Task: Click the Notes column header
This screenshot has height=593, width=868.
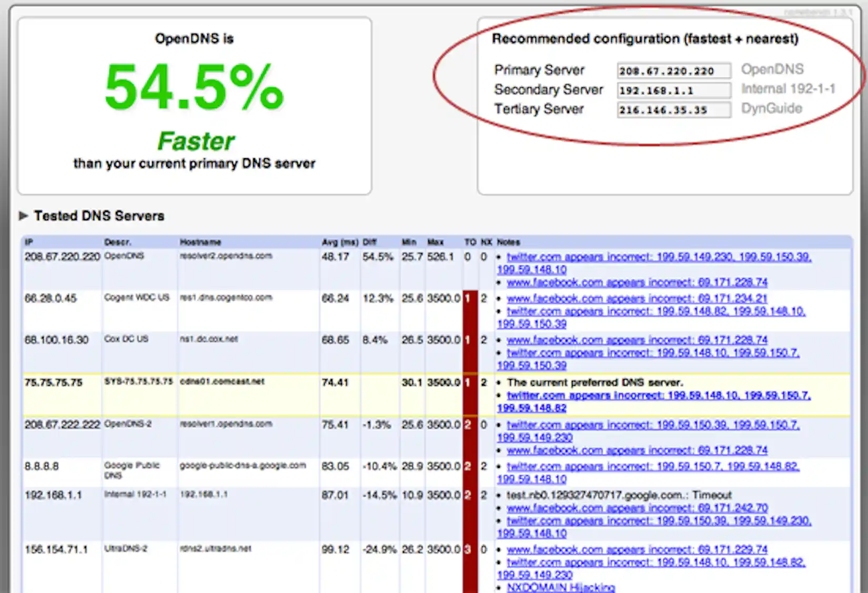Action: (509, 242)
